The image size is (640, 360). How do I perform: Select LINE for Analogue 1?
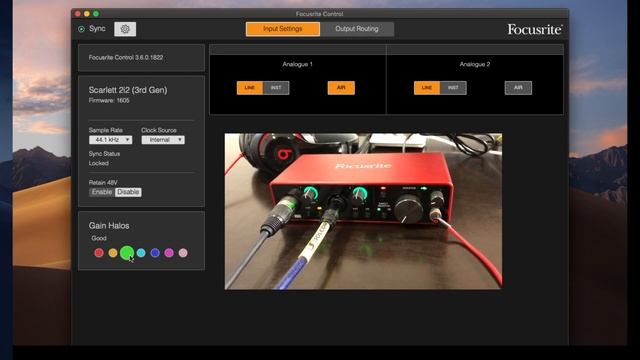250,88
